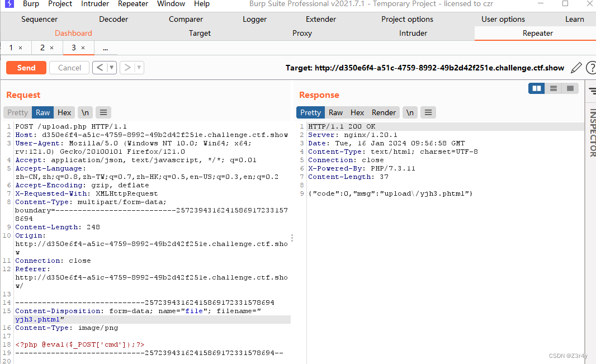Select Repeater request tab 2
This screenshot has height=364, width=596.
coord(42,48)
